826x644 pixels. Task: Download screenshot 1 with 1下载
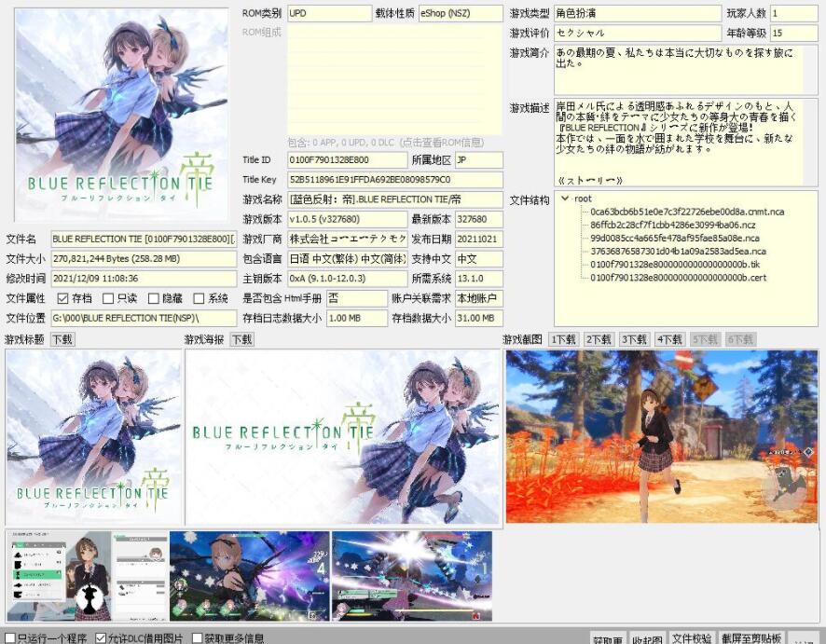tap(563, 339)
